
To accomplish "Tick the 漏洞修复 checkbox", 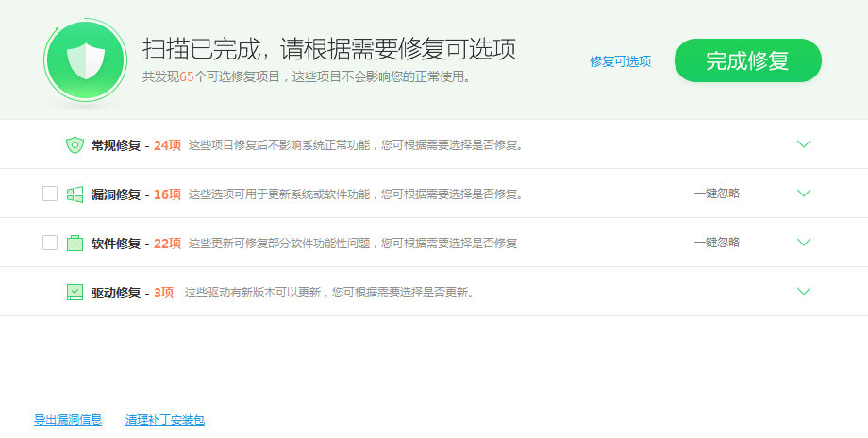I will coord(50,194).
